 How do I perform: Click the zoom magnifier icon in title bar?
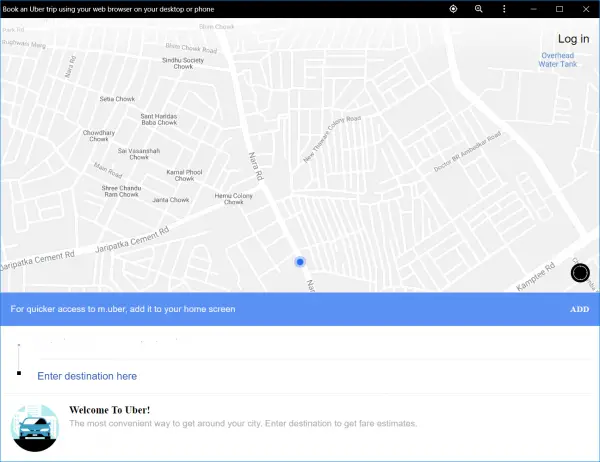pyautogui.click(x=478, y=9)
